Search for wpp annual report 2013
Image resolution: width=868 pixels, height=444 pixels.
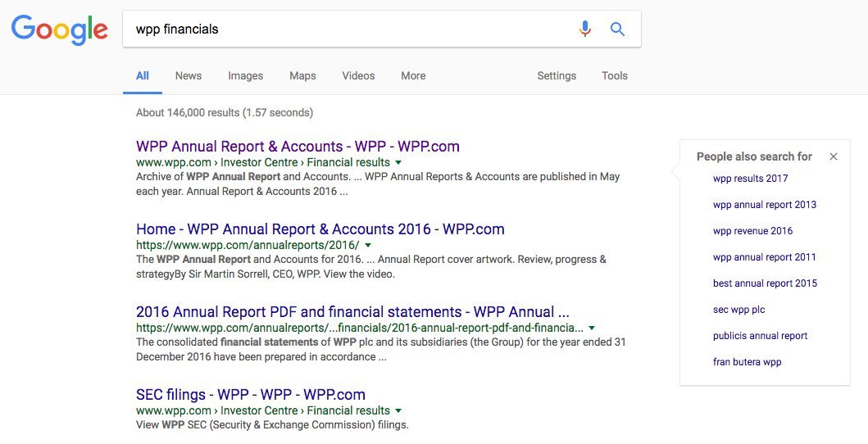[765, 205]
